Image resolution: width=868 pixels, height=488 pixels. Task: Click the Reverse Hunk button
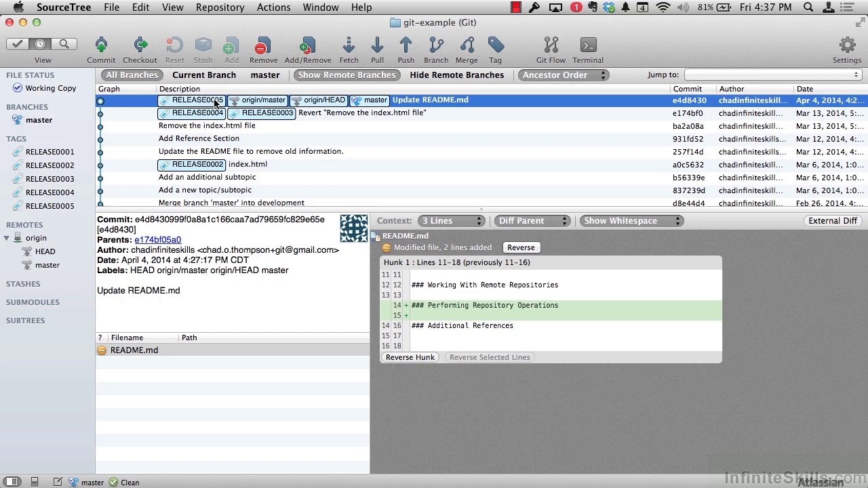[410, 357]
